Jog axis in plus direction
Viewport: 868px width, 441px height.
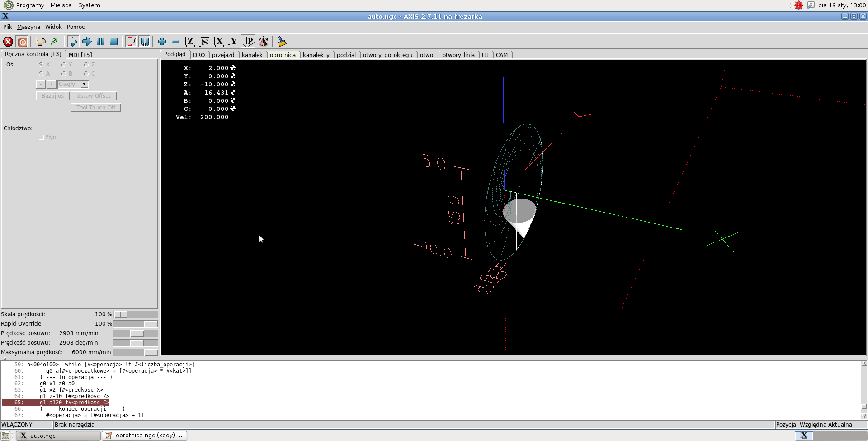(x=52, y=84)
